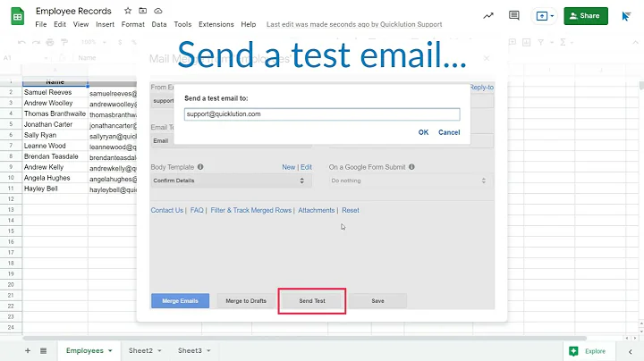Open the Tools menu
Viewport: 644px width, 361px height.
pos(182,24)
